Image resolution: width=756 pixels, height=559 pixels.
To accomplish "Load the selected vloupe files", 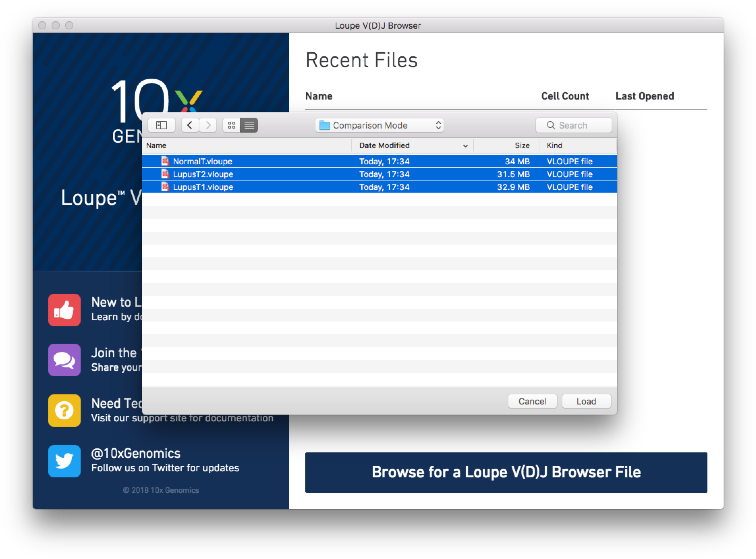I will click(586, 401).
